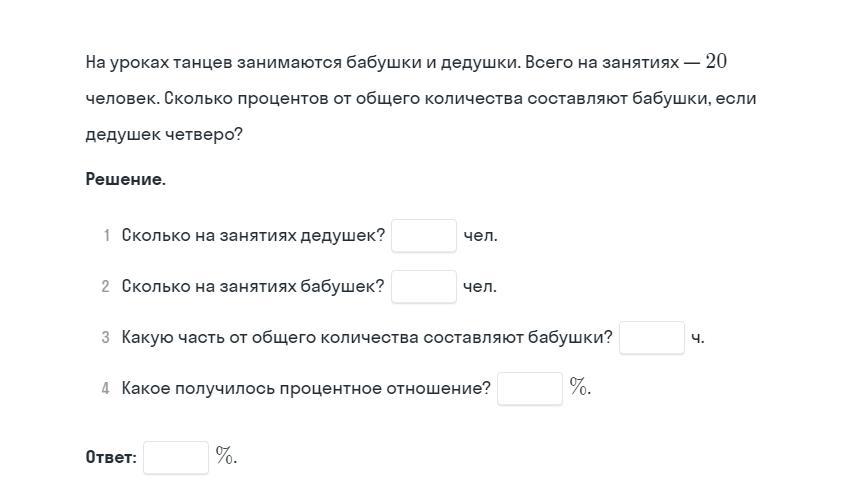Click the процентное отношение input field
This screenshot has width=863, height=502.
530,389
